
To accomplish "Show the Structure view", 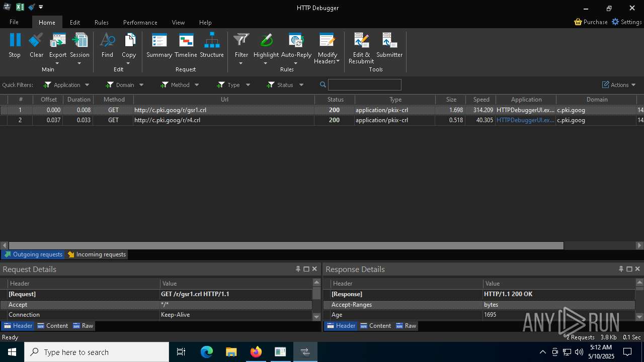I will [x=212, y=45].
